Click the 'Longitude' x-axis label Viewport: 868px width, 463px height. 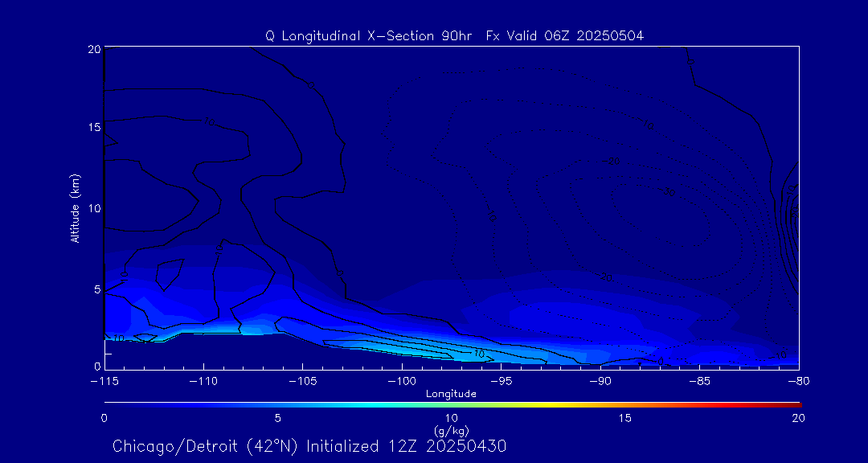(451, 394)
